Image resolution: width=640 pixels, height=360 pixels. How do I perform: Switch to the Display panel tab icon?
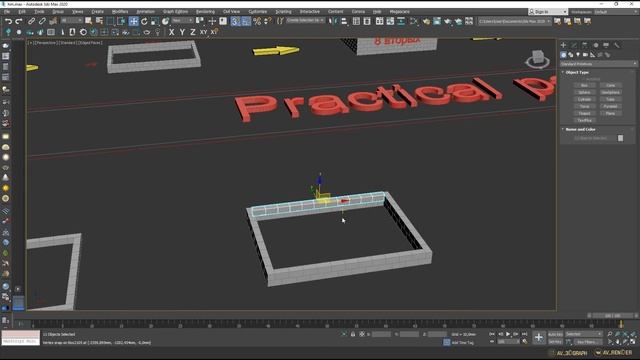[x=606, y=45]
